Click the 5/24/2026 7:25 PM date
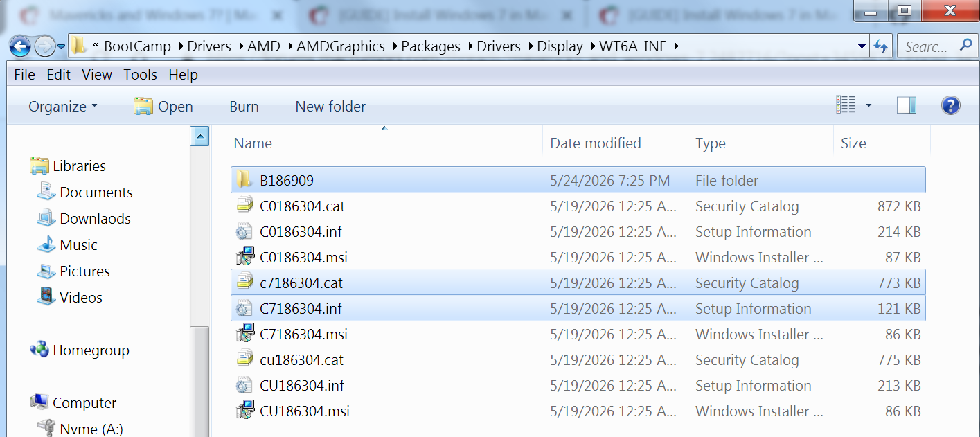The height and width of the screenshot is (437, 980). [609, 180]
